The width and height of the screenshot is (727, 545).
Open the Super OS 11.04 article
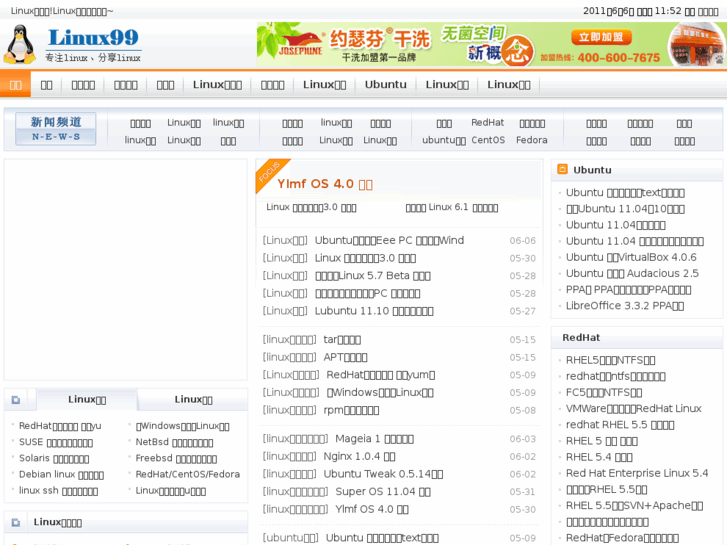click(x=383, y=492)
